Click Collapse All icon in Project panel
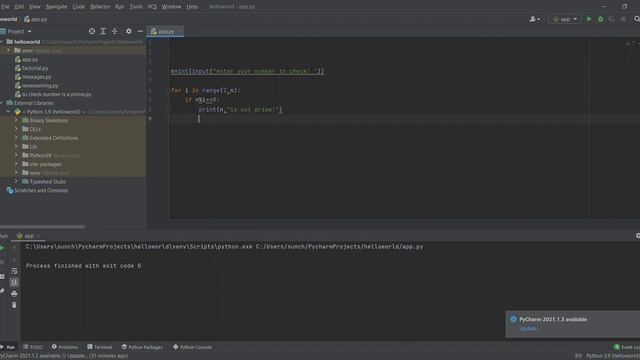 (x=114, y=31)
